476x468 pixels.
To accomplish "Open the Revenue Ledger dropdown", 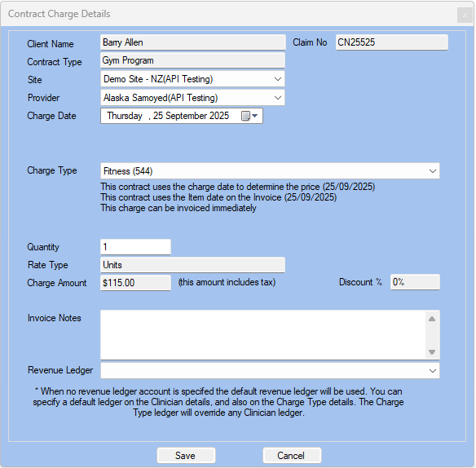I will (433, 371).
